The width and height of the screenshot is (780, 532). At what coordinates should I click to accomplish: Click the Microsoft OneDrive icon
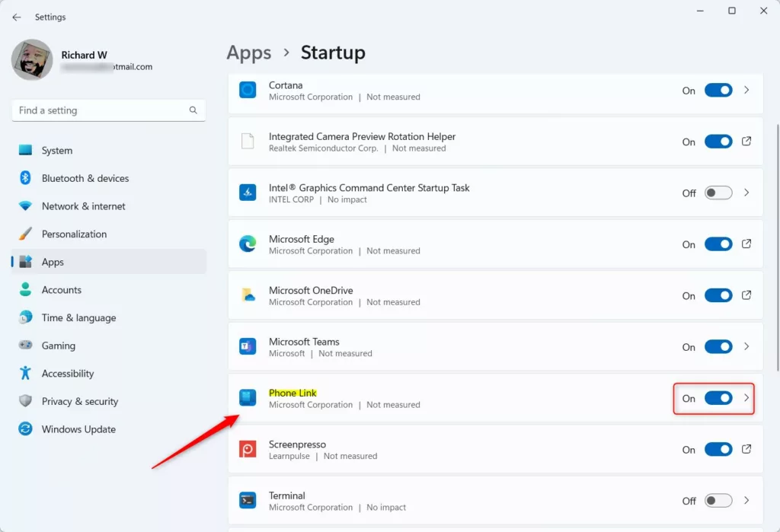pos(248,295)
